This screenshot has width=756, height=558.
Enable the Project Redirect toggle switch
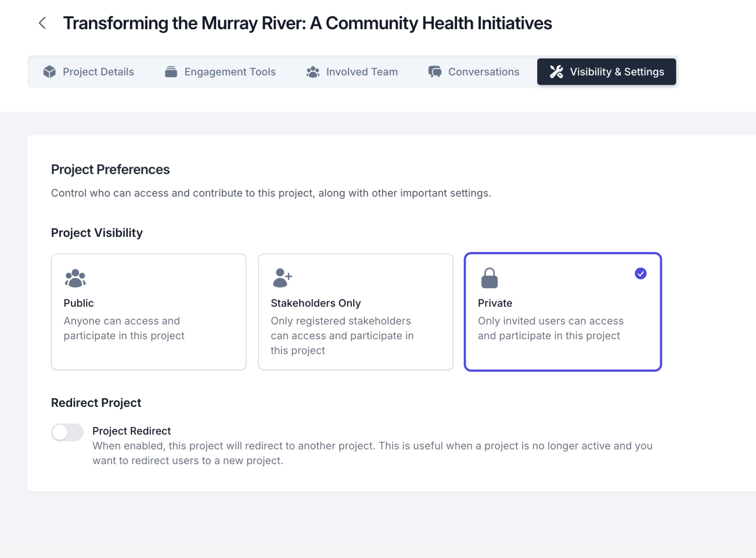pos(67,432)
